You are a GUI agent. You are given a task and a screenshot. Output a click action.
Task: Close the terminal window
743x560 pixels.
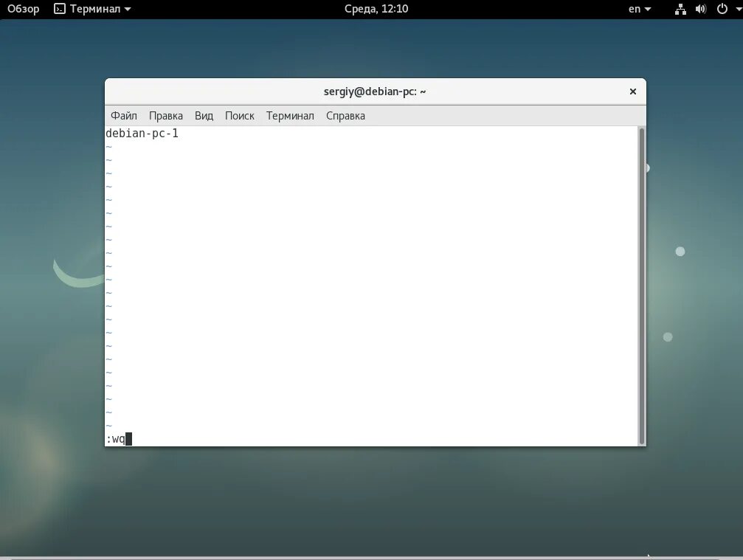[632, 91]
